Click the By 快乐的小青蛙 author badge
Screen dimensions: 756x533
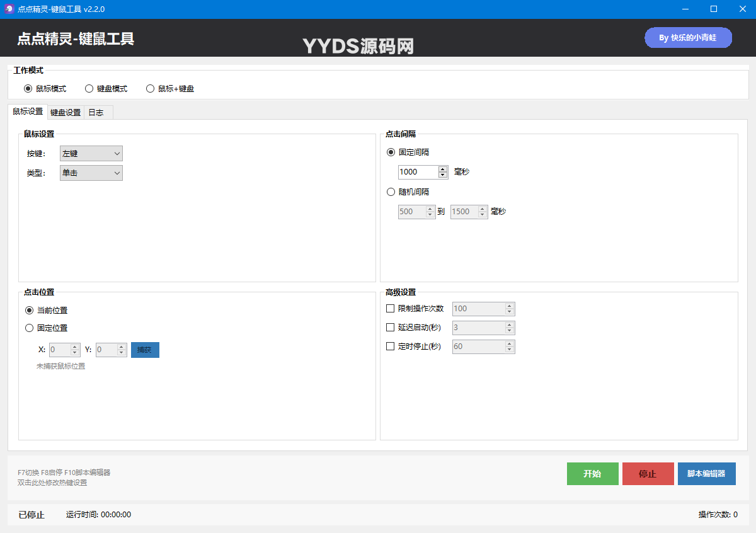[688, 38]
